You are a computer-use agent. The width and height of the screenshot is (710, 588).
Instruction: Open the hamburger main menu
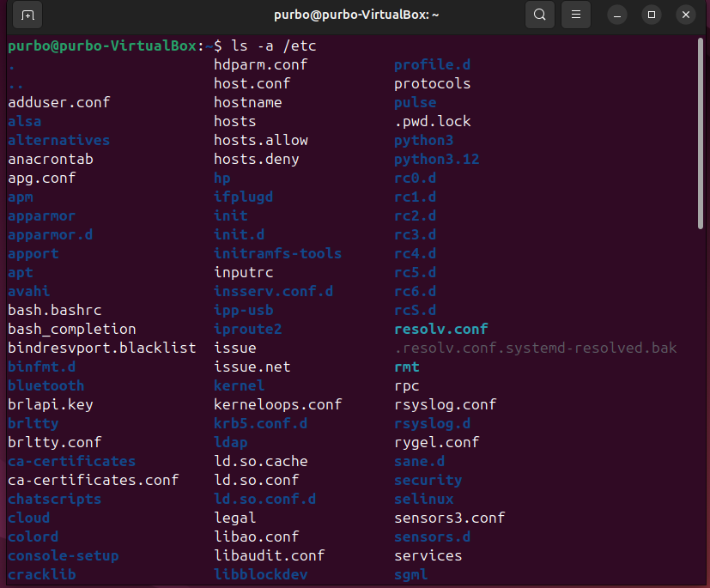(576, 15)
